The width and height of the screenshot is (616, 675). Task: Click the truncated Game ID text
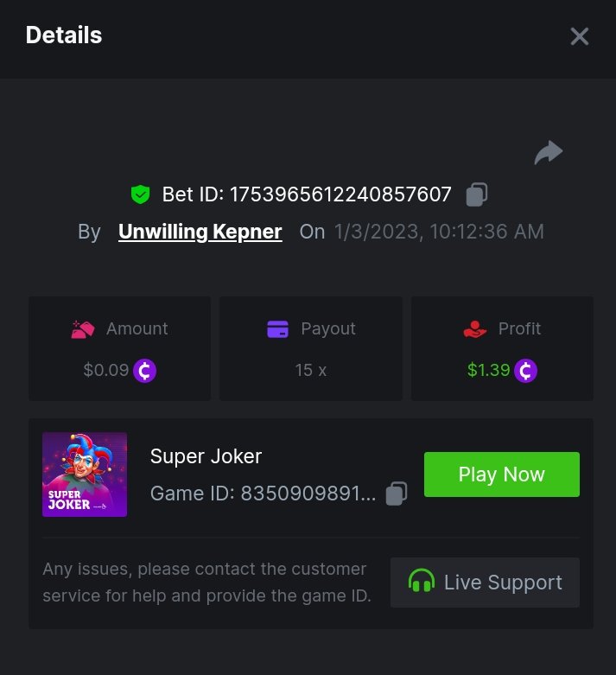263,494
